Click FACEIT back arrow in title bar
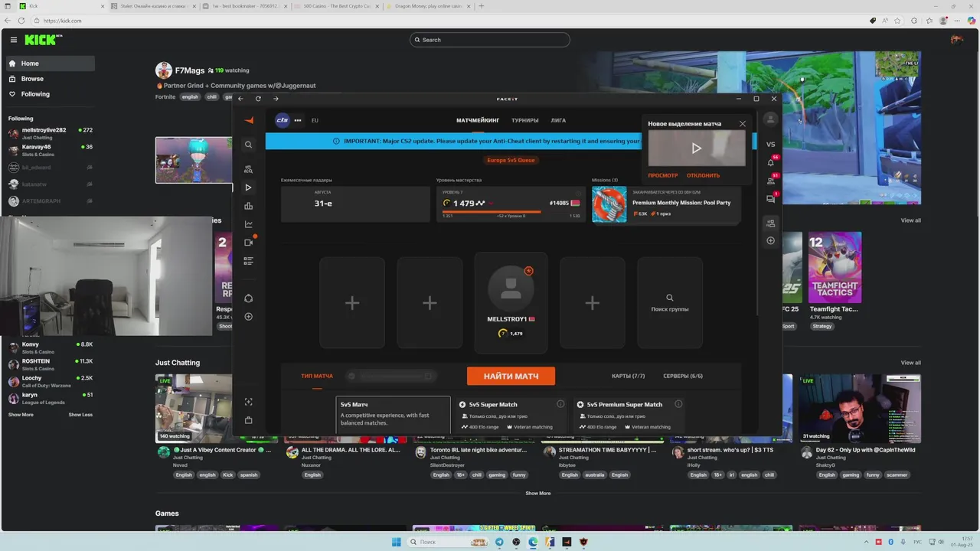The width and height of the screenshot is (980, 551). tap(240, 99)
